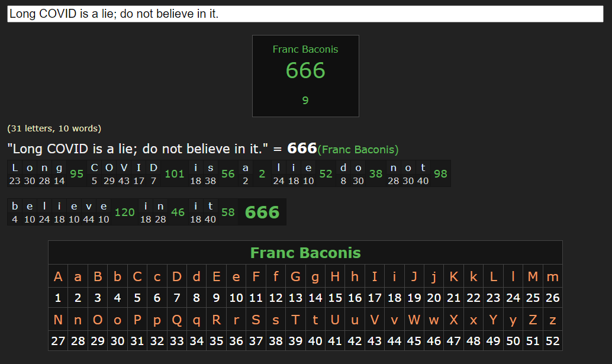Click letter t in the "not" breakdown
The image size is (612, 364).
pyautogui.click(x=423, y=167)
